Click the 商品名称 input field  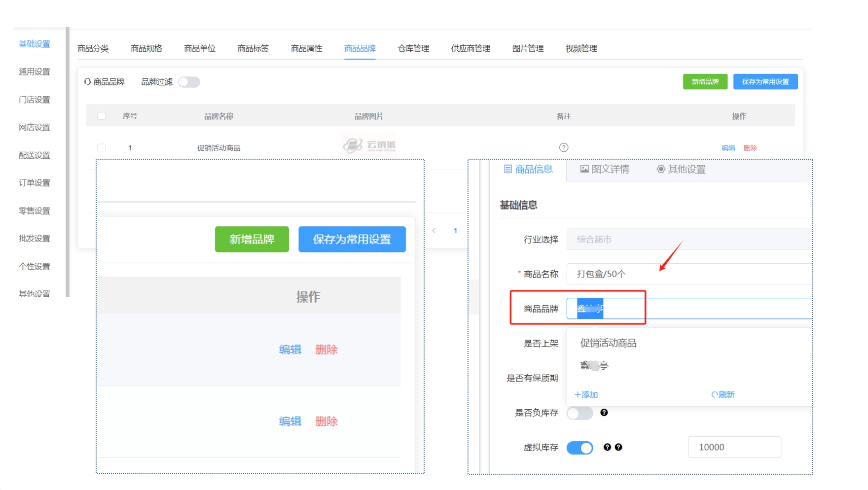(x=688, y=274)
